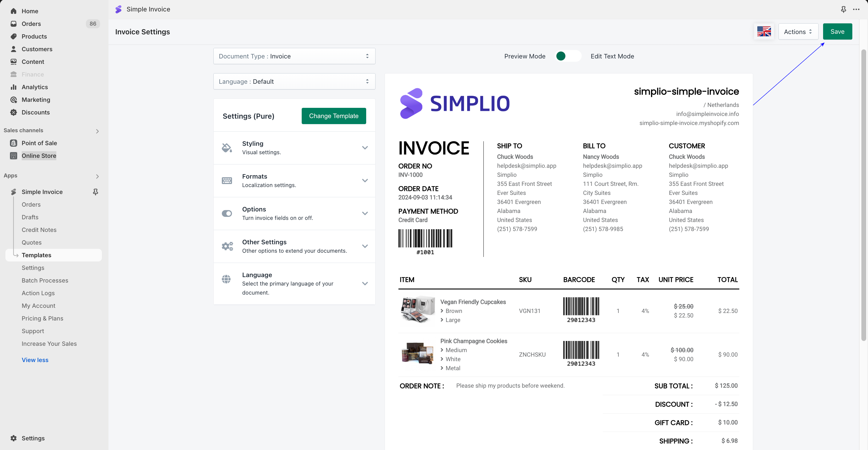The width and height of the screenshot is (868, 450).
Task: Click the top-right pin icon
Action: click(843, 9)
